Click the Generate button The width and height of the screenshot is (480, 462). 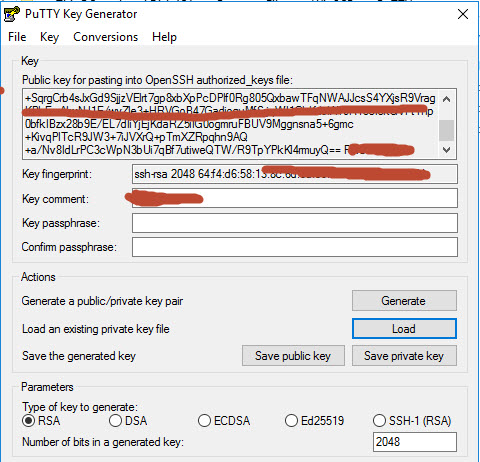404,301
